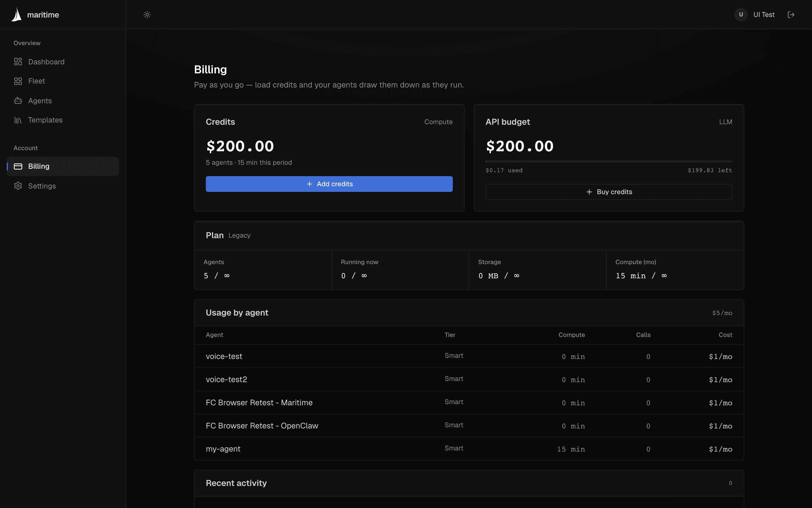
Task: Click the 5 agents · 15 min this period text
Action: click(x=249, y=163)
